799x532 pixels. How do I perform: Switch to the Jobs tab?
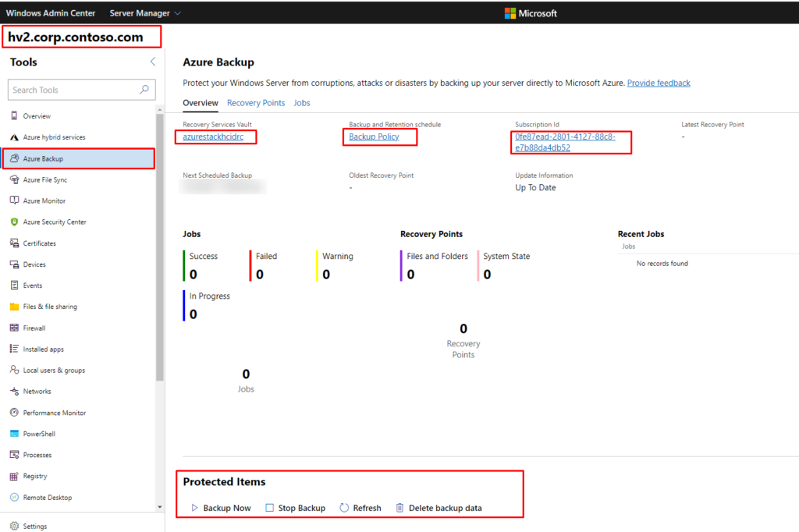coord(302,103)
